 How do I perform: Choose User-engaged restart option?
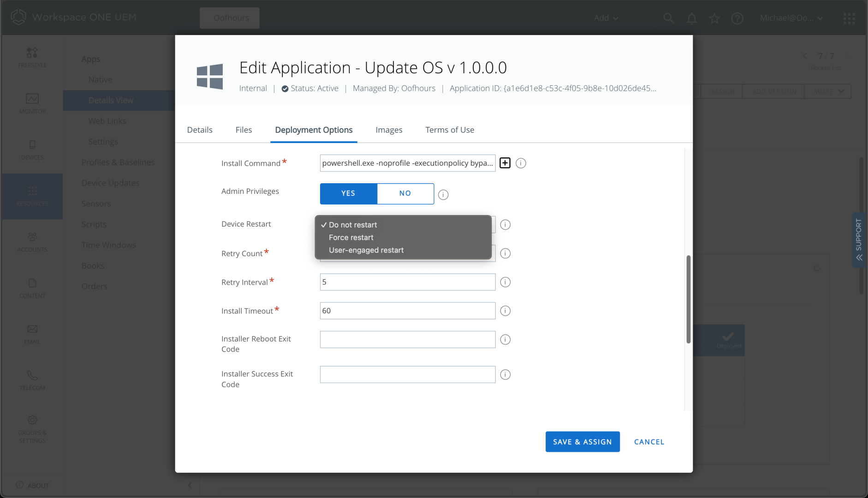point(366,250)
